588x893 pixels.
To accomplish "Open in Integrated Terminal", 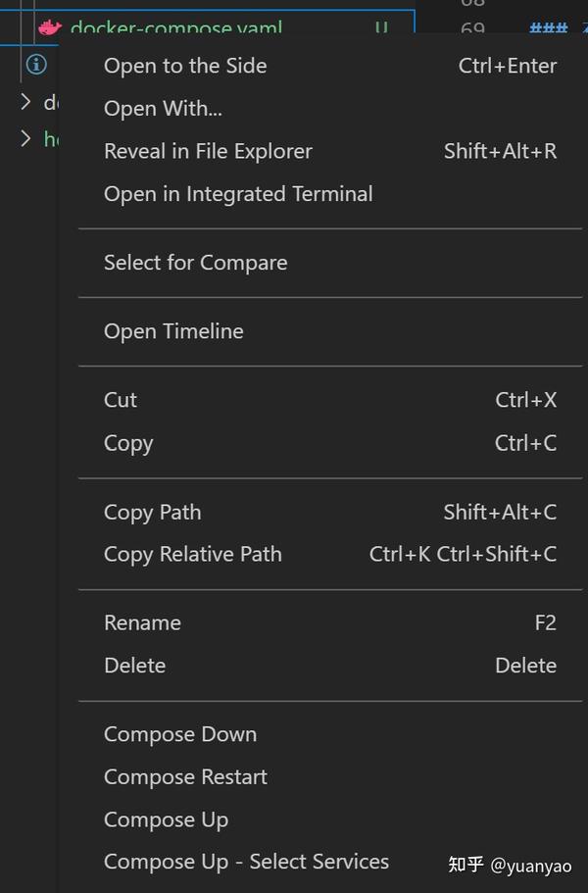I will [x=238, y=194].
